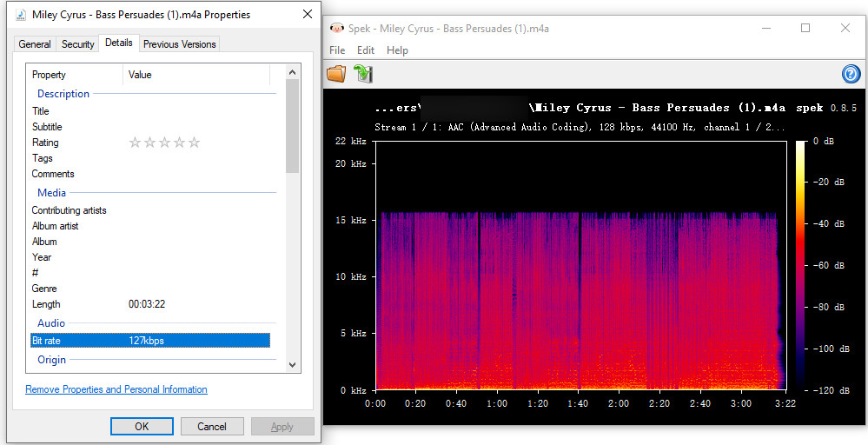Click the AAC stream info line in Spek

pos(580,127)
